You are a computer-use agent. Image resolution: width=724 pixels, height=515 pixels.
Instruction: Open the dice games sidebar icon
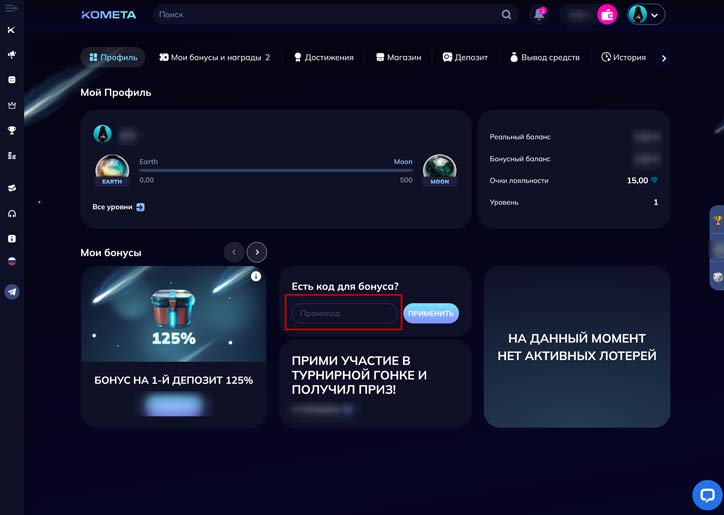pyautogui.click(x=12, y=79)
